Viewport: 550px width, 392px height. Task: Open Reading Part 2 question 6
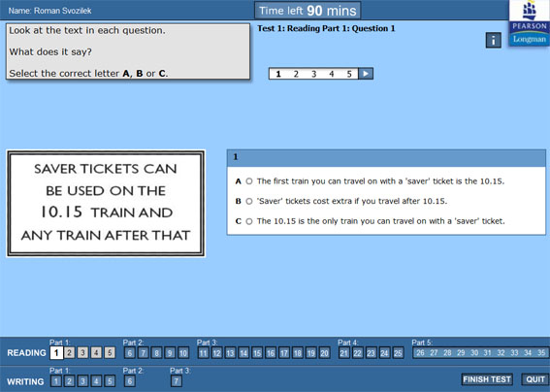point(129,352)
